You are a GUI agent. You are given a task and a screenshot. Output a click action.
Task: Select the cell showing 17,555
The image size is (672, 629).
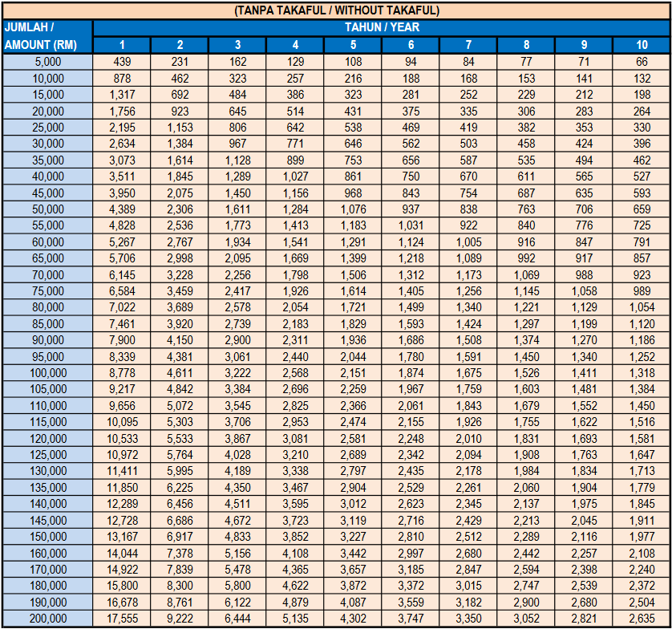coord(122,619)
